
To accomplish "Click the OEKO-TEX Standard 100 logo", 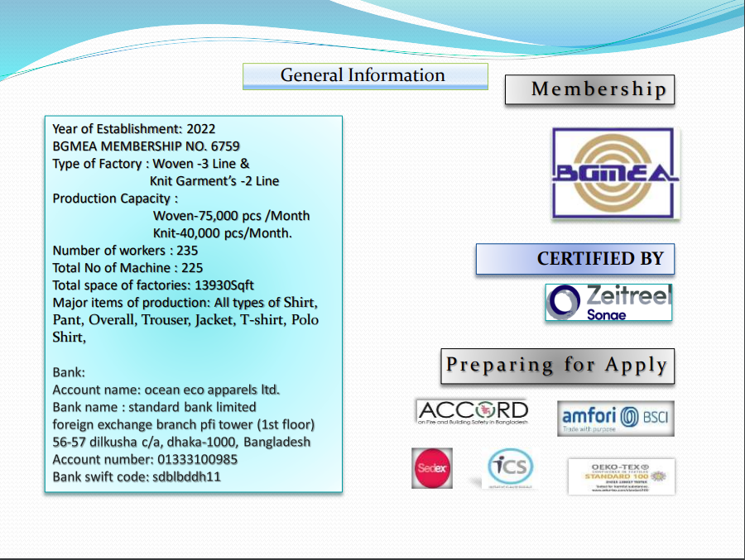I will click(622, 476).
